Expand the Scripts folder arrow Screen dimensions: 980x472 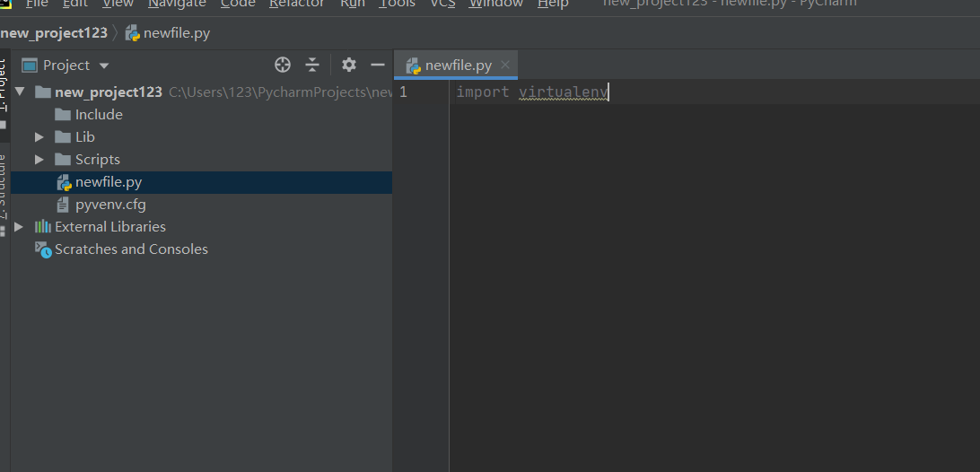click(x=39, y=160)
